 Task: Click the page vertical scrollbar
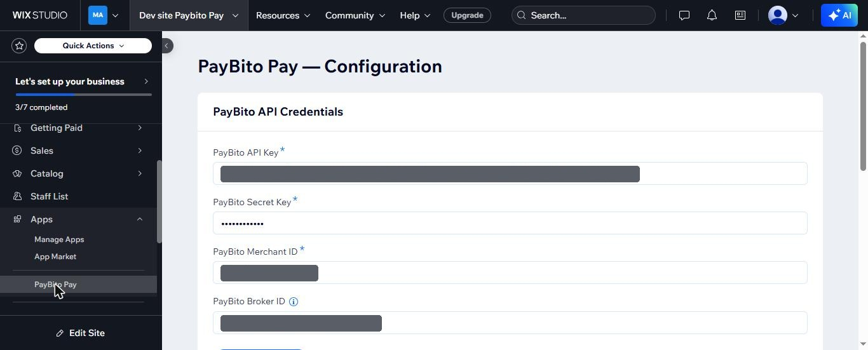[x=863, y=105]
